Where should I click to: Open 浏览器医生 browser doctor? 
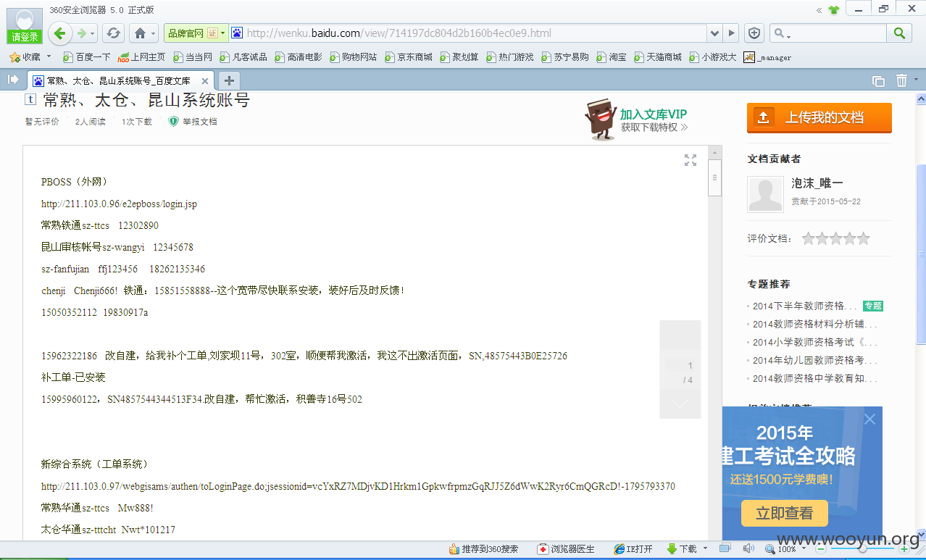566,550
